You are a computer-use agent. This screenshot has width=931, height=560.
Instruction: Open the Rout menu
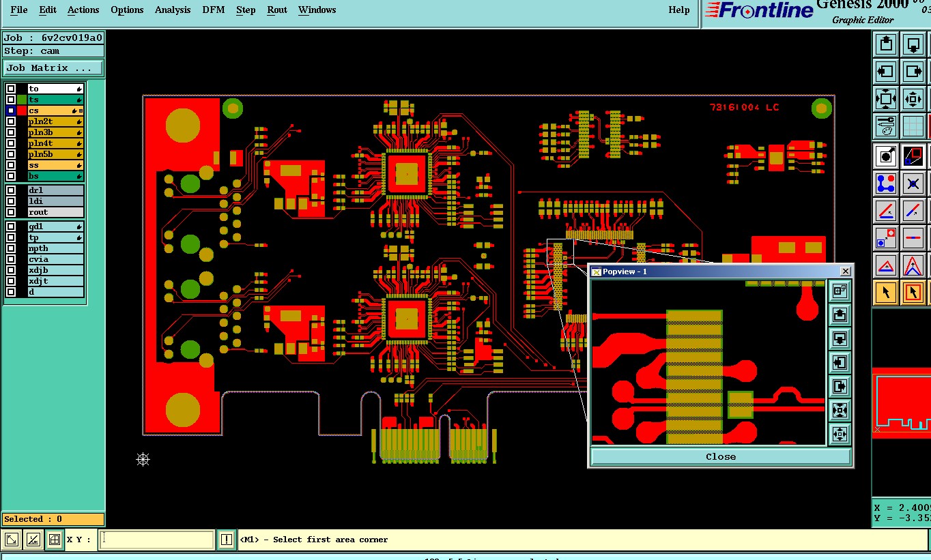277,10
